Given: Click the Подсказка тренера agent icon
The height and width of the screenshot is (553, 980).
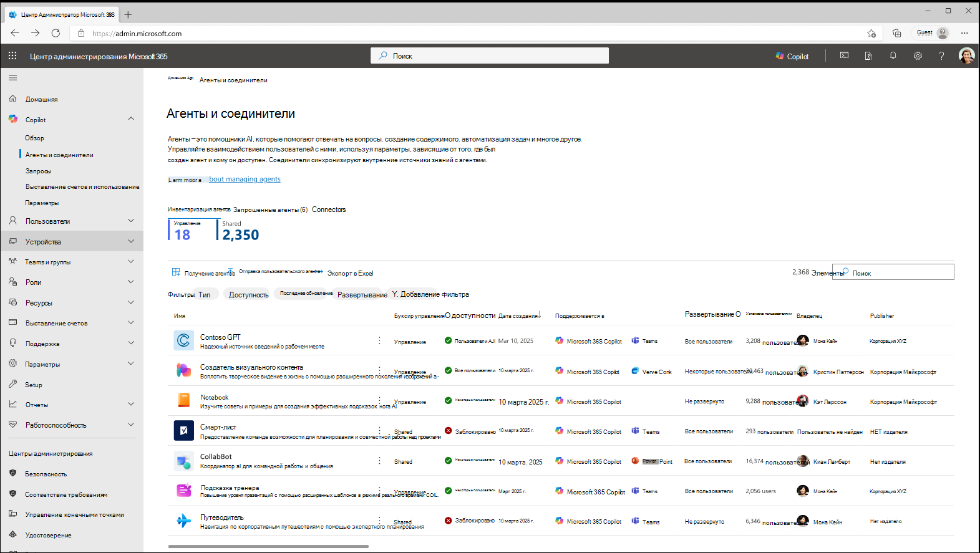Looking at the screenshot, I should 183,491.
